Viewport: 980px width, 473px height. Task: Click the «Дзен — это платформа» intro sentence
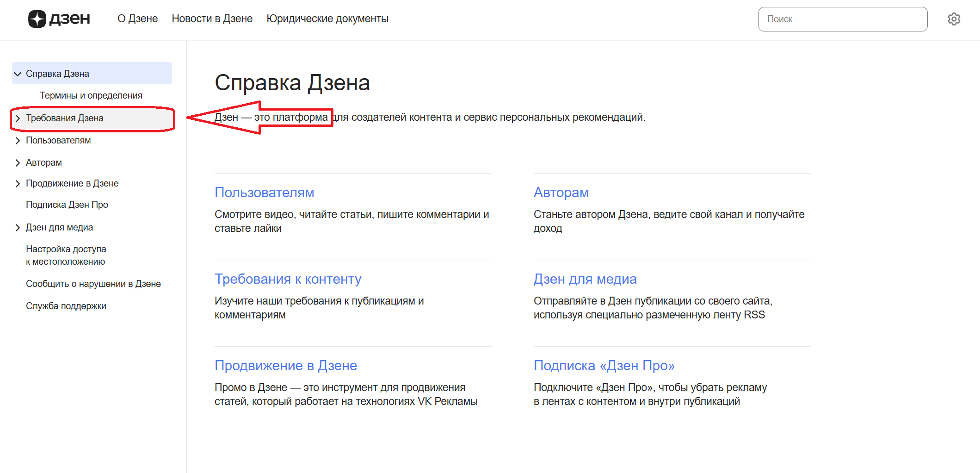coord(430,117)
